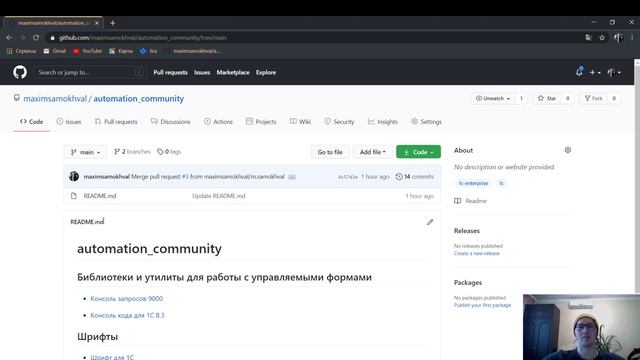Focus the Search or jump to field
The height and width of the screenshot is (360, 640).
click(89, 72)
